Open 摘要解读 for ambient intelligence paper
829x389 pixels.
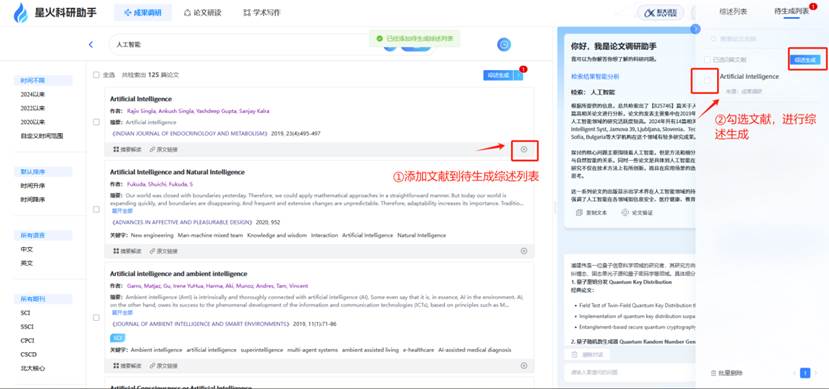click(x=127, y=365)
